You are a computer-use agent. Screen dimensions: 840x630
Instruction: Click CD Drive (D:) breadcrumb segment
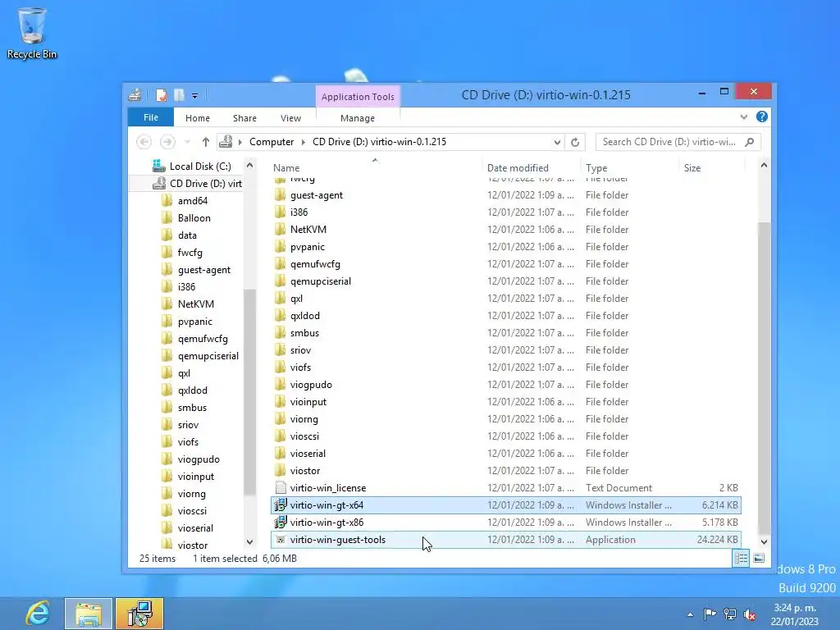(379, 142)
